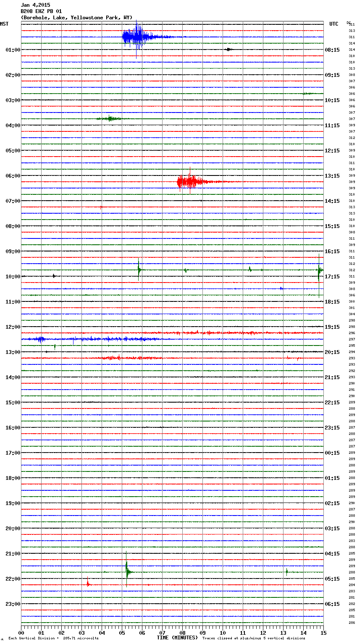Click the 19:15 UTC time label
The height and width of the screenshot is (644, 357).
point(332,327)
